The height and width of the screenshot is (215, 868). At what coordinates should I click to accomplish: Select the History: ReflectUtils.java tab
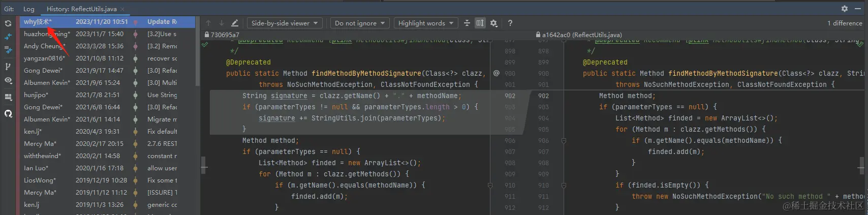tap(81, 9)
